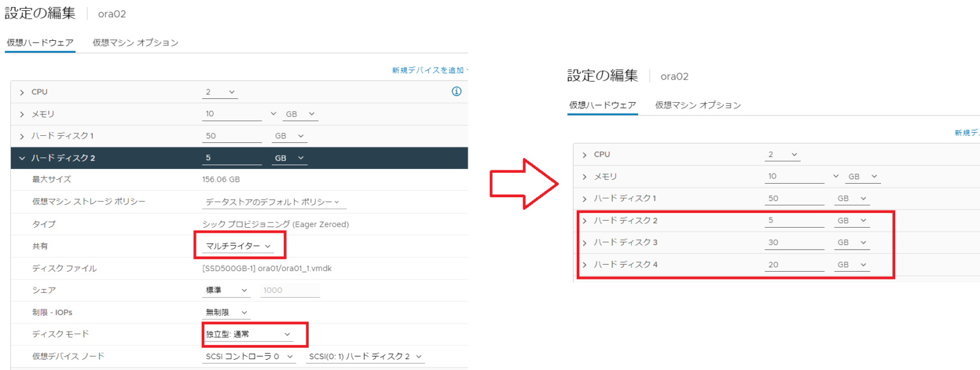Collapse the ハード ディスク 2 section
Screen dimensions: 980x370
(x=24, y=158)
